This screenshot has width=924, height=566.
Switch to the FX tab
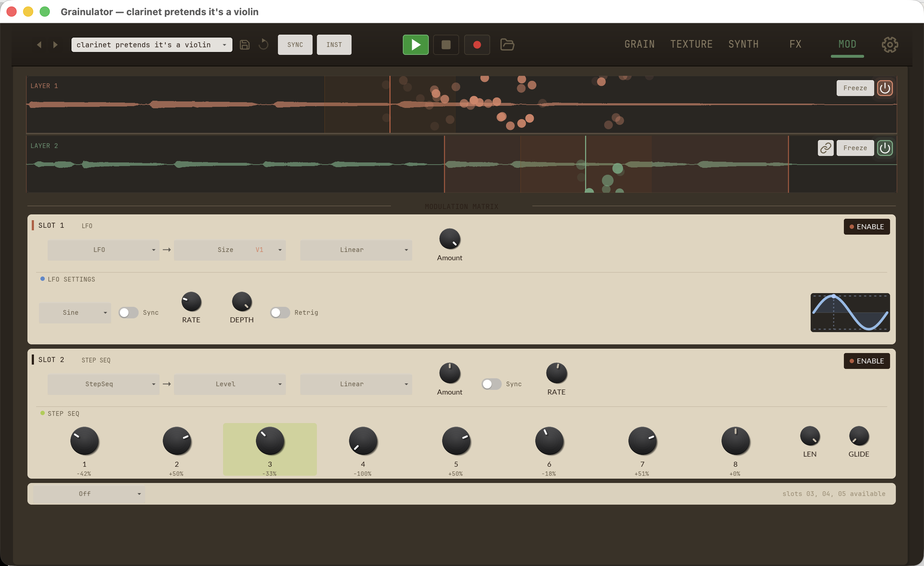(x=796, y=44)
